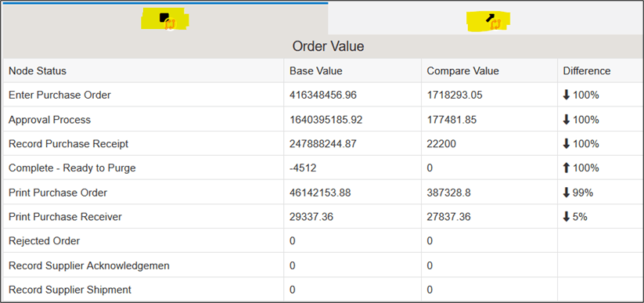Select the Record Supplier Acknowledgemen row label
Viewport: 644px width, 303px height.
tap(89, 265)
